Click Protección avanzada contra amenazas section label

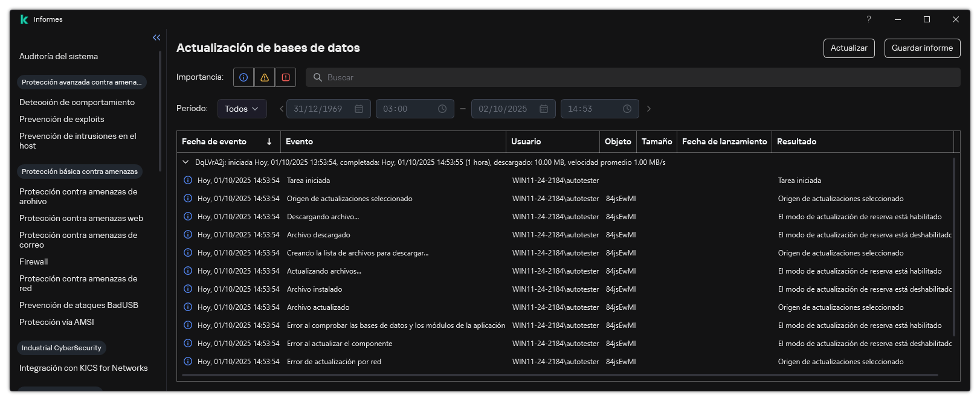(x=82, y=82)
